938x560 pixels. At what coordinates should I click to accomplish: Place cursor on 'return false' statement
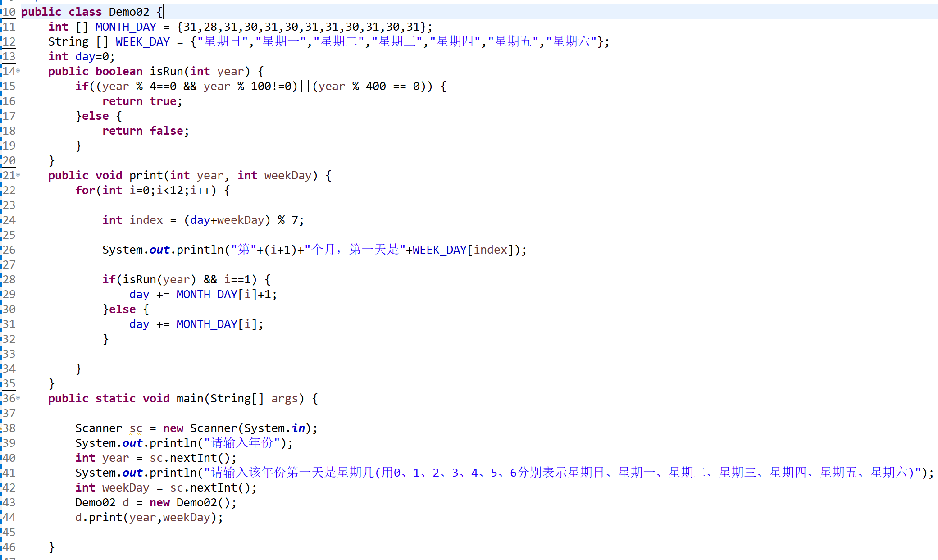145,131
